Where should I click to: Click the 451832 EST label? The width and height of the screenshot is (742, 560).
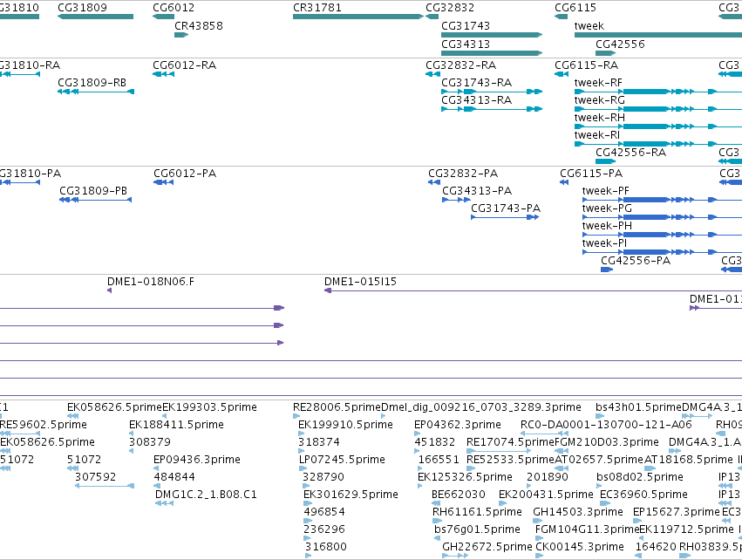[434, 442]
